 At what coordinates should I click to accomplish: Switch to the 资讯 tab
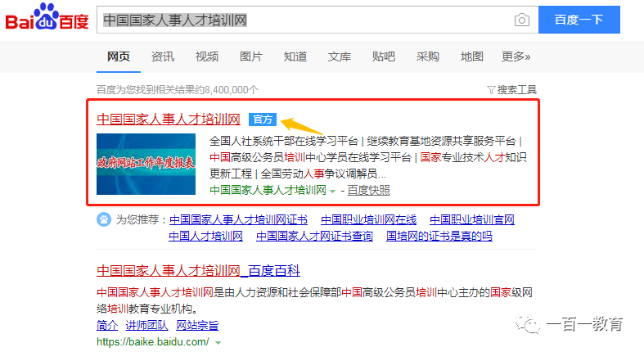(x=163, y=56)
